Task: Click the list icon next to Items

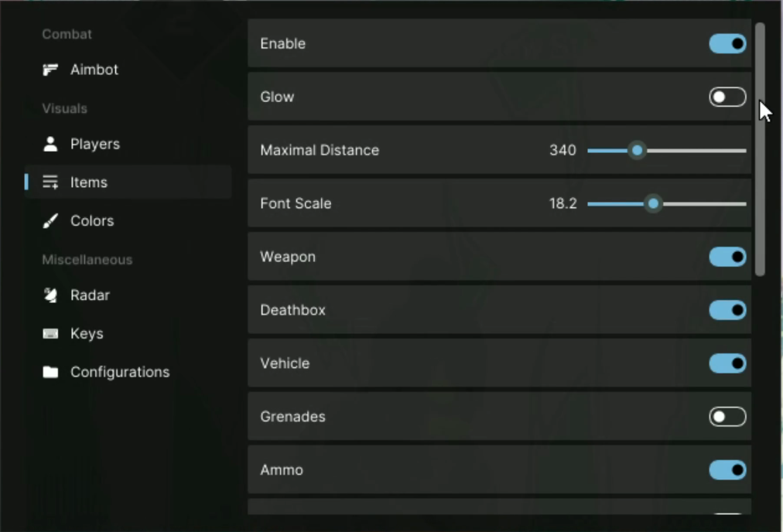Action: coord(50,182)
